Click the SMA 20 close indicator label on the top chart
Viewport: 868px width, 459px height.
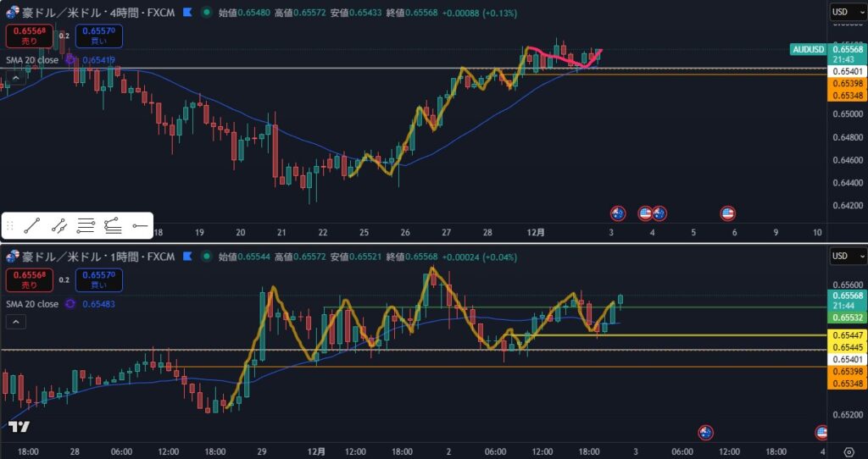[32, 60]
